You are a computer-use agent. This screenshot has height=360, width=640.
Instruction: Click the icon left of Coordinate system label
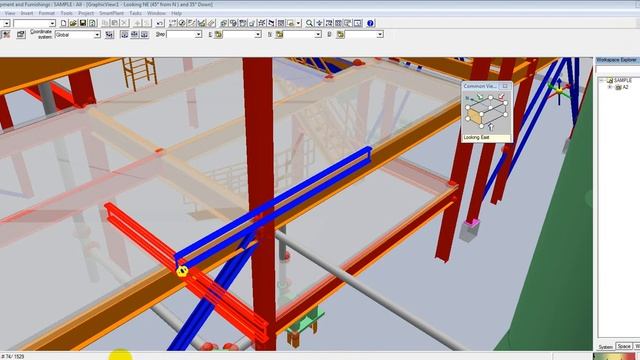point(21,35)
